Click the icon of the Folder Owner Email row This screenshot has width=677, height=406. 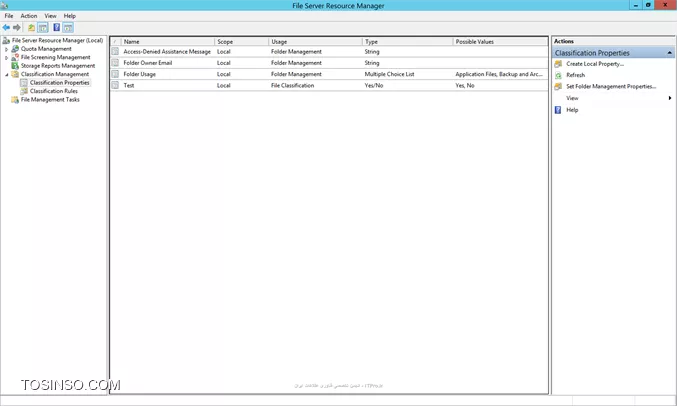(x=115, y=63)
